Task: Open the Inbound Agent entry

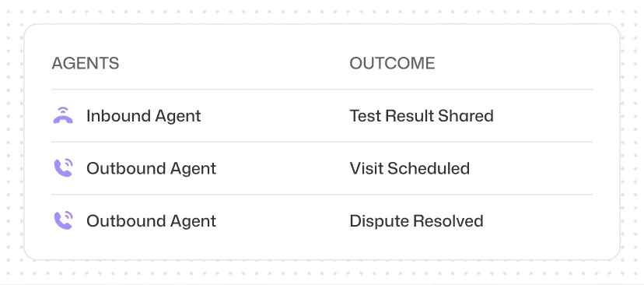Action: [x=144, y=116]
